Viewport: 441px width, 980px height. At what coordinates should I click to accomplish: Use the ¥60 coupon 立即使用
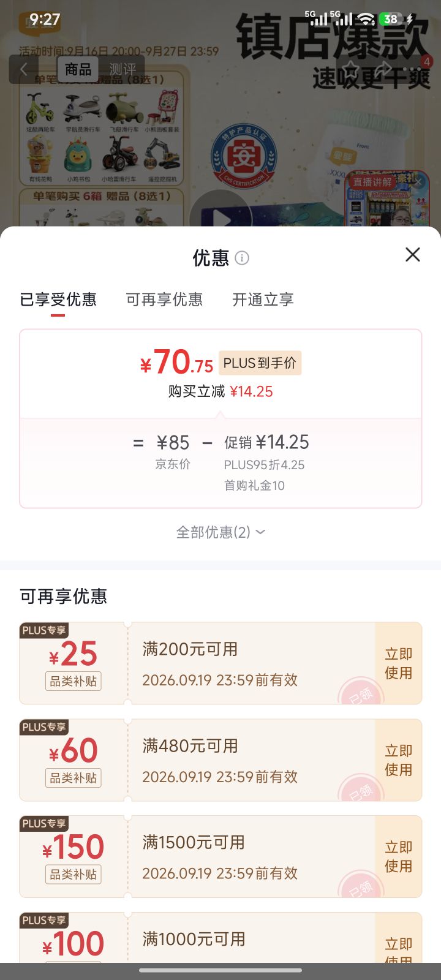(398, 760)
